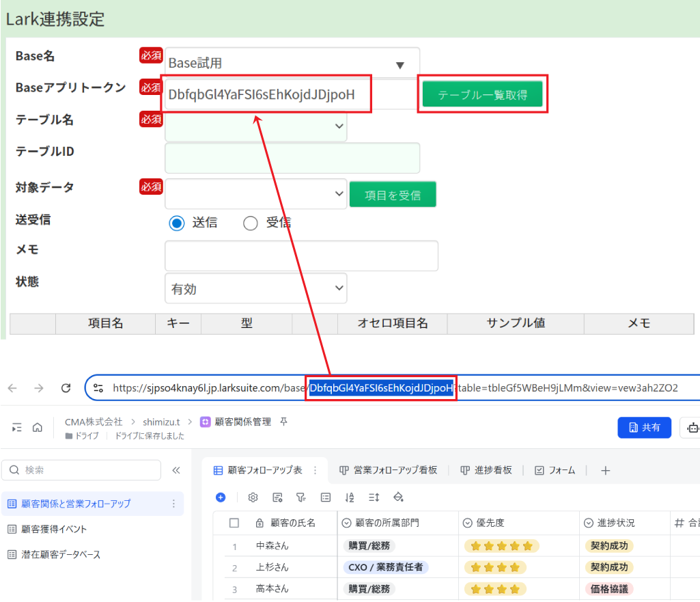Click the browser forward arrow

39,388
